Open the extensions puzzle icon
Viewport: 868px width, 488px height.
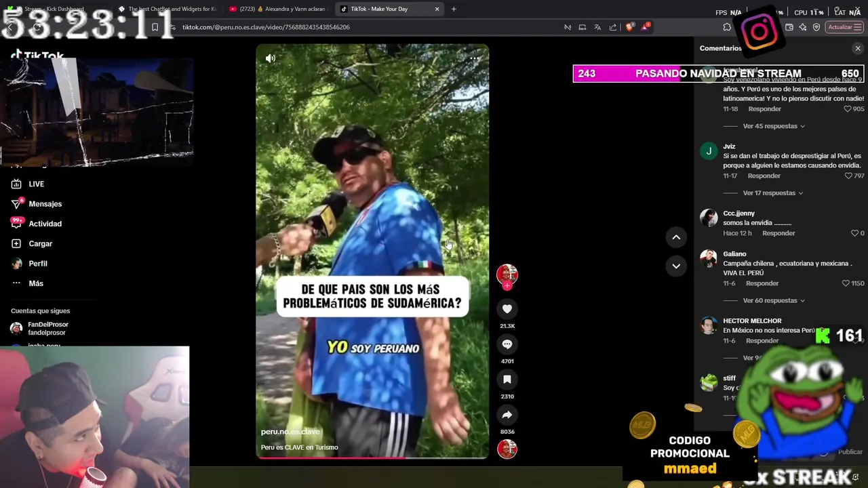pyautogui.click(x=727, y=27)
